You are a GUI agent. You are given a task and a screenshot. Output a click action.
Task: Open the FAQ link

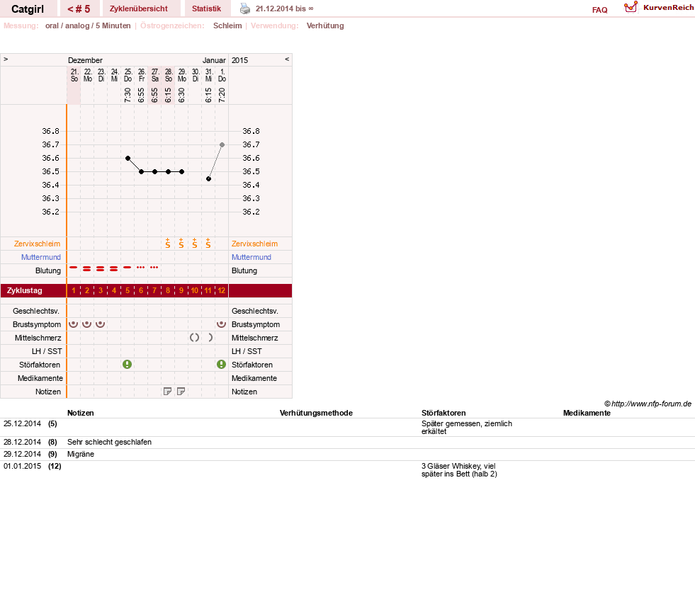tap(599, 10)
